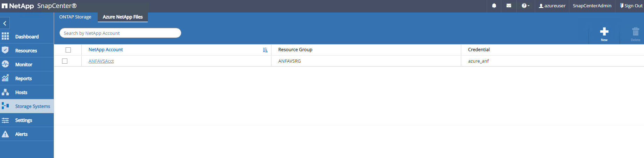This screenshot has width=644, height=158.
Task: Open notifications bell icon
Action: pos(494,6)
